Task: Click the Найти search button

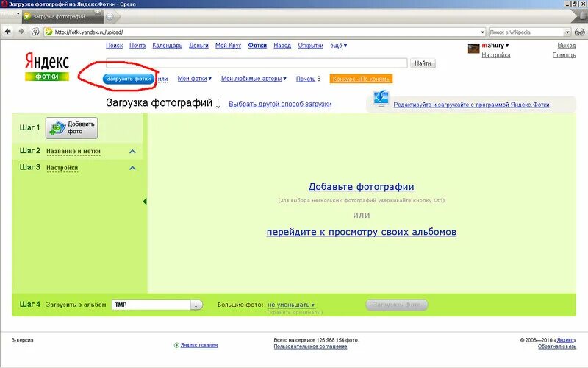Action: 423,63
